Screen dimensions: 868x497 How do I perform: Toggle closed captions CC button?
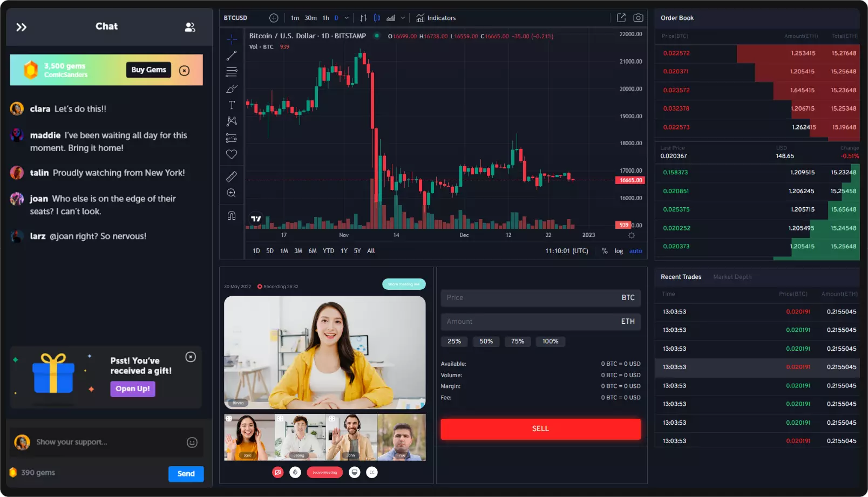pos(372,473)
